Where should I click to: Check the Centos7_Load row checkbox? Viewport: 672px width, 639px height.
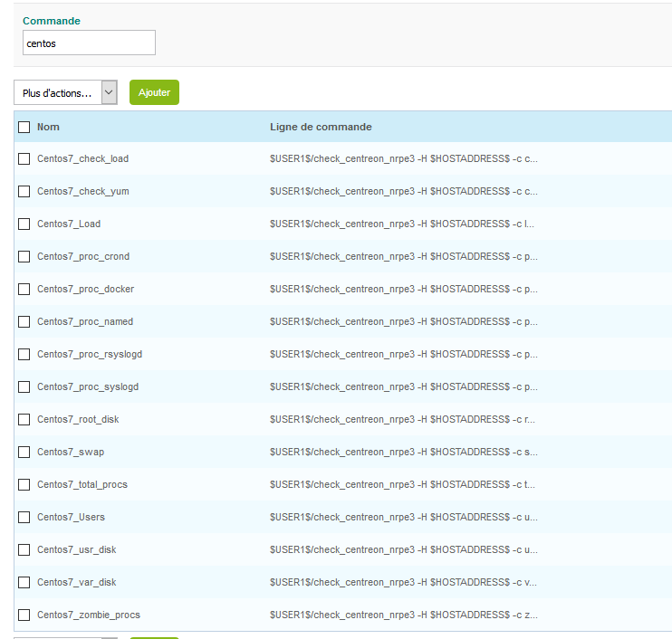pyautogui.click(x=24, y=224)
